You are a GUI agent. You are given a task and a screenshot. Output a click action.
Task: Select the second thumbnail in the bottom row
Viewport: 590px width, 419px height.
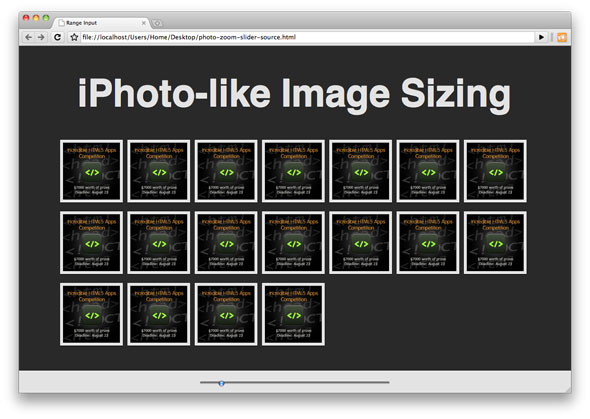point(159,314)
